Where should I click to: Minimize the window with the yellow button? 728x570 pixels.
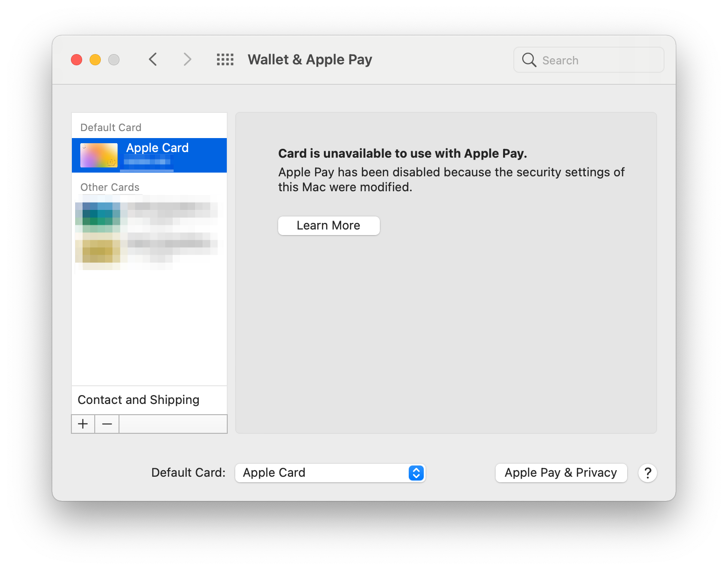[95, 60]
